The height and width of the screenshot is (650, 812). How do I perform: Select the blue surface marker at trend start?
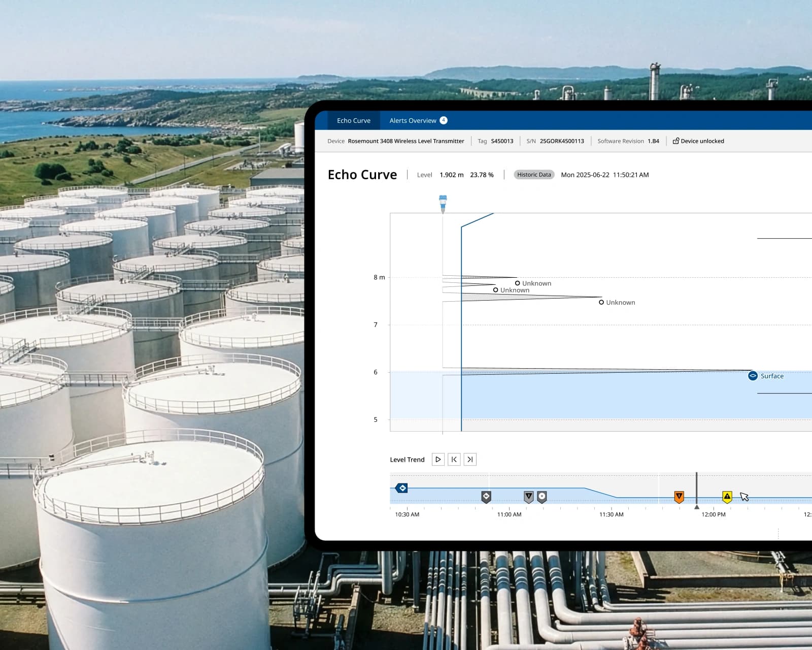pos(401,488)
